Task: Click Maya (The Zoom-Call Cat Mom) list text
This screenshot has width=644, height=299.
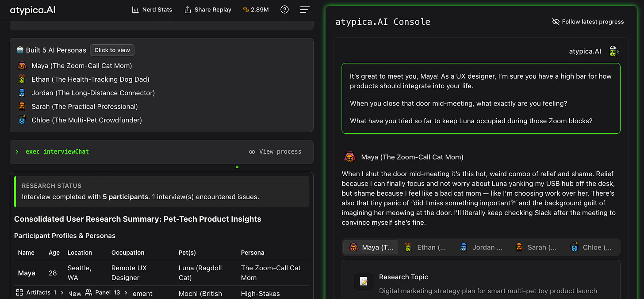Action: click(x=82, y=66)
